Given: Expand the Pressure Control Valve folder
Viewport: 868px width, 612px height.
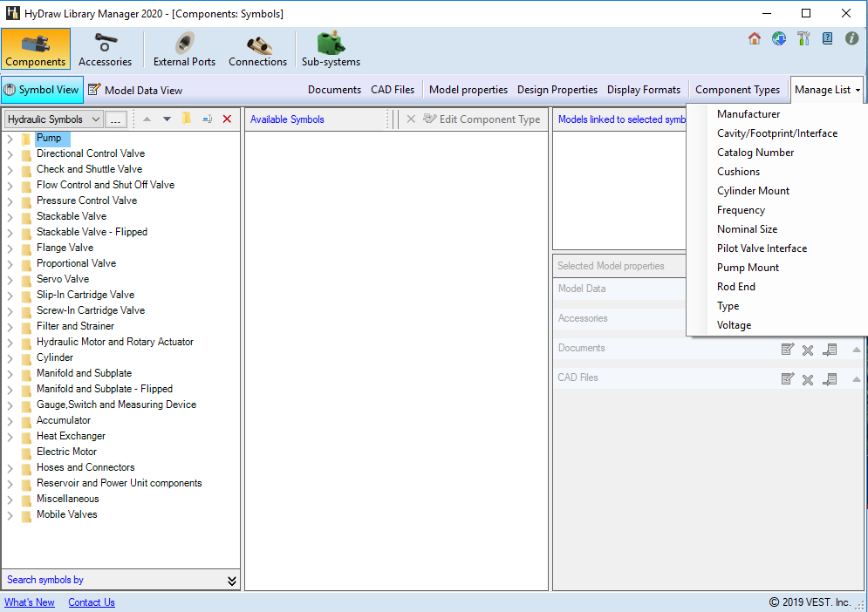Looking at the screenshot, I should pos(10,201).
